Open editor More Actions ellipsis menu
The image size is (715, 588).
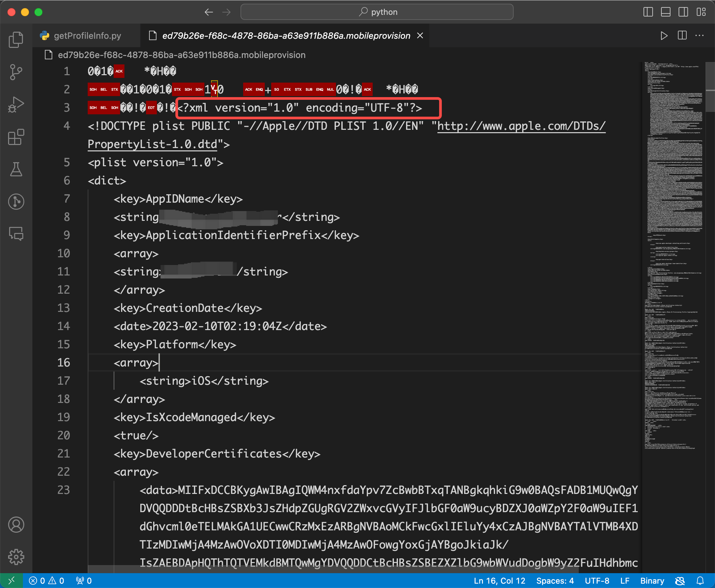coord(699,35)
